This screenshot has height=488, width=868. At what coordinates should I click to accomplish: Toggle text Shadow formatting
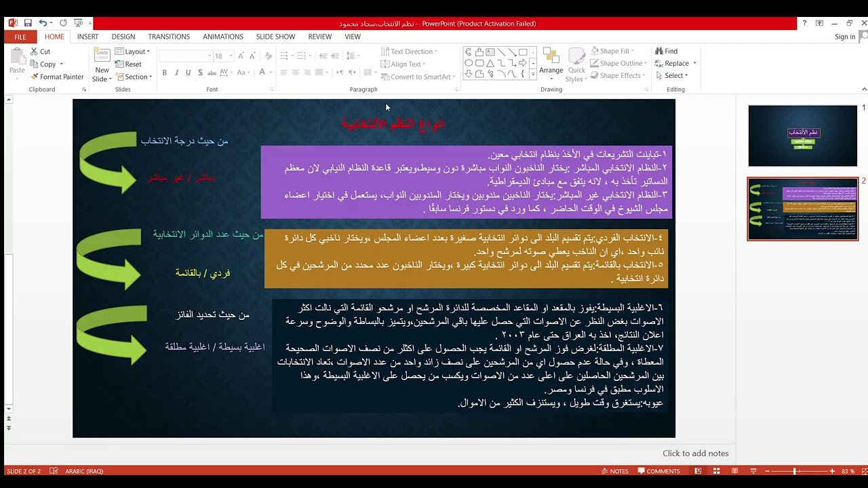[x=200, y=73]
